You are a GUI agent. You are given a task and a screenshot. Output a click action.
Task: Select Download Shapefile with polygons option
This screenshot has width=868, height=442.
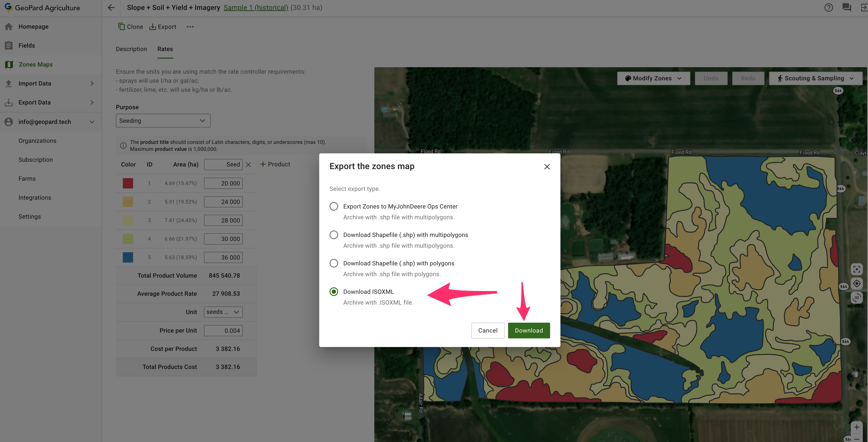tap(334, 263)
